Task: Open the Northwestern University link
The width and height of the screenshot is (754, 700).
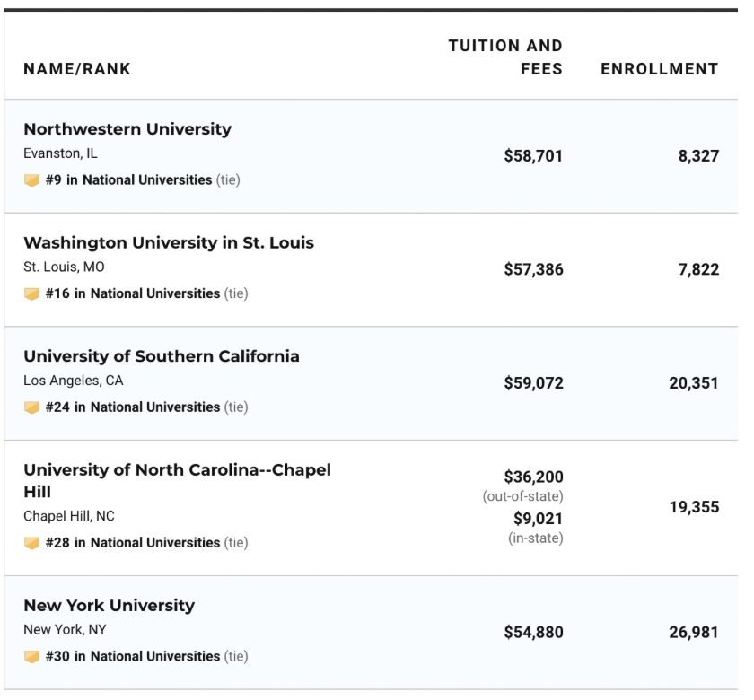Action: click(x=127, y=129)
